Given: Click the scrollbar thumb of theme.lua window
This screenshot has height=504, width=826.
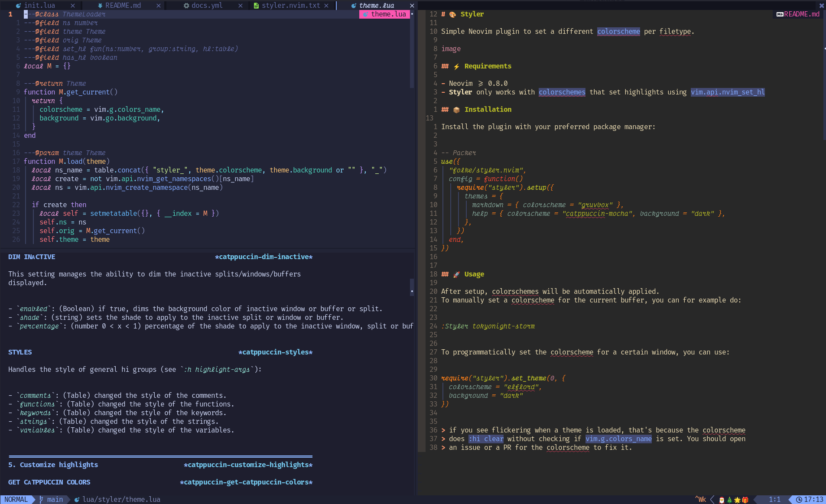Looking at the screenshot, I should (x=412, y=49).
